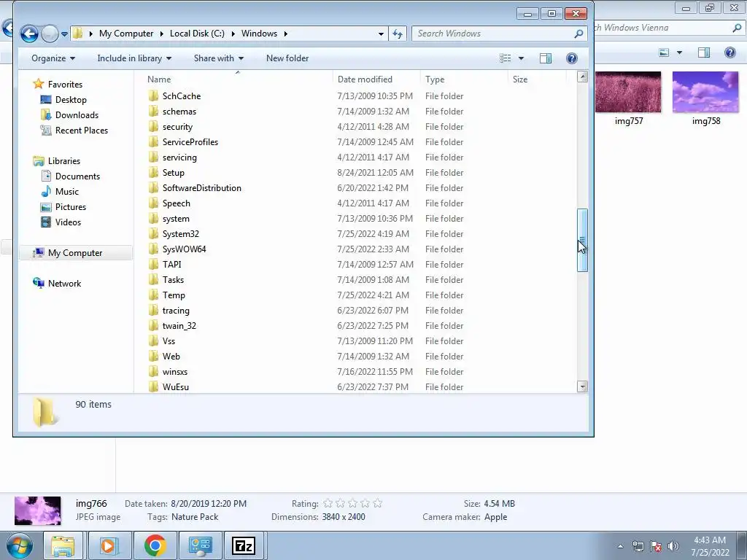Click the SysWOW64 folder icon
The height and width of the screenshot is (560, 747).
(x=153, y=249)
